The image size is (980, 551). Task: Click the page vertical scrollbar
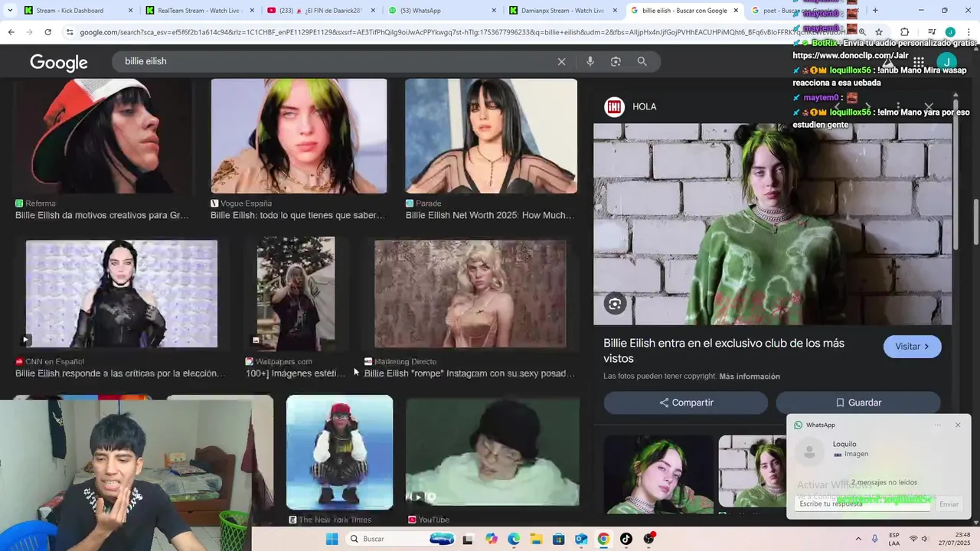pos(975,222)
